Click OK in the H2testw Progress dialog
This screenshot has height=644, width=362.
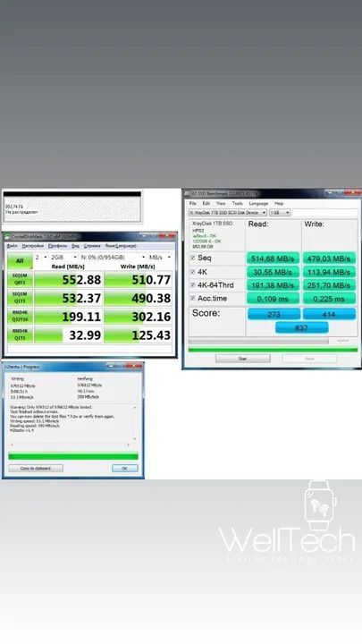[x=125, y=468]
